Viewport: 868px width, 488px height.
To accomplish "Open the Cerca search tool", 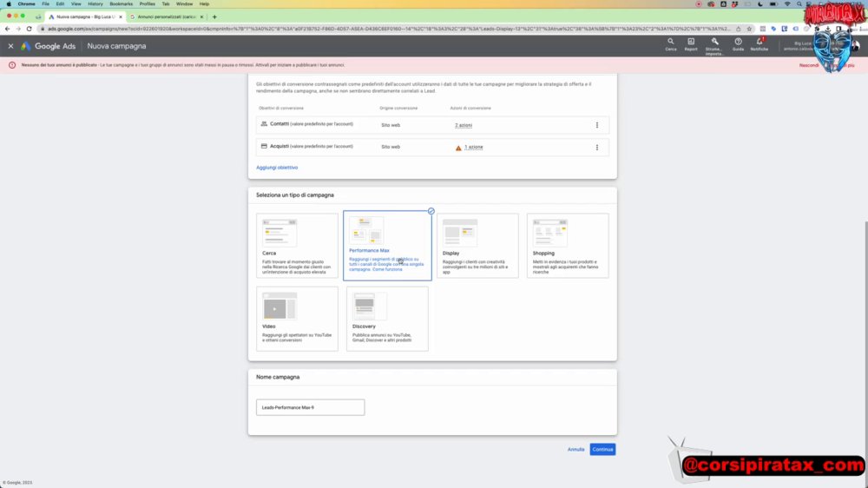I will [670, 44].
